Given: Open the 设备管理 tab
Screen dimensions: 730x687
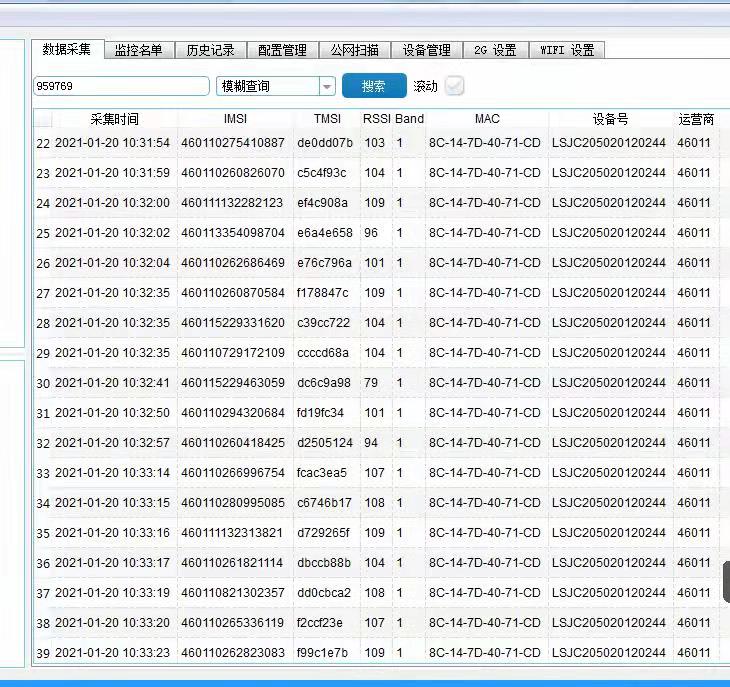Looking at the screenshot, I should [426, 50].
